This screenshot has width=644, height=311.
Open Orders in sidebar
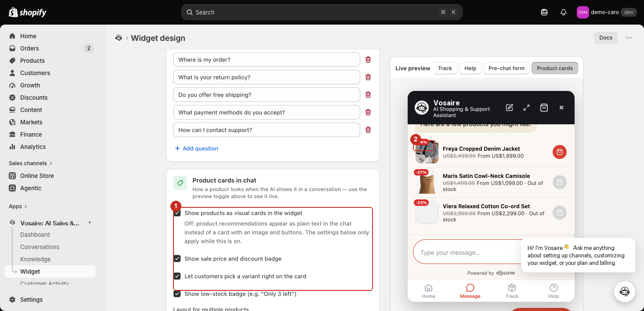coord(29,48)
